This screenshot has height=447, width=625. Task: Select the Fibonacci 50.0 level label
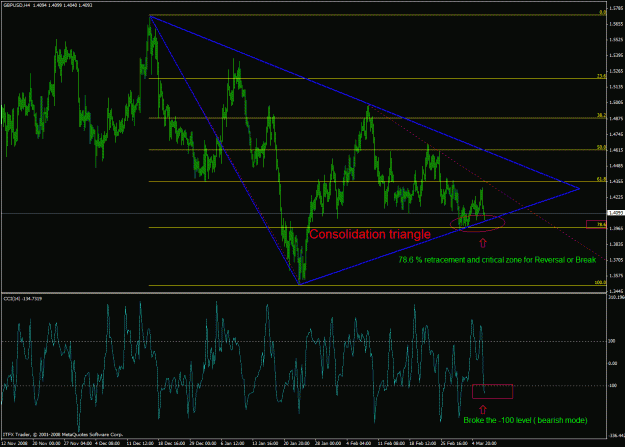[x=601, y=147]
